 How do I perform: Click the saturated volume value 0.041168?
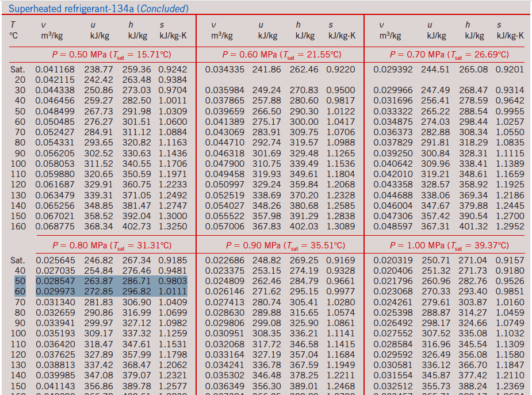tap(55, 70)
